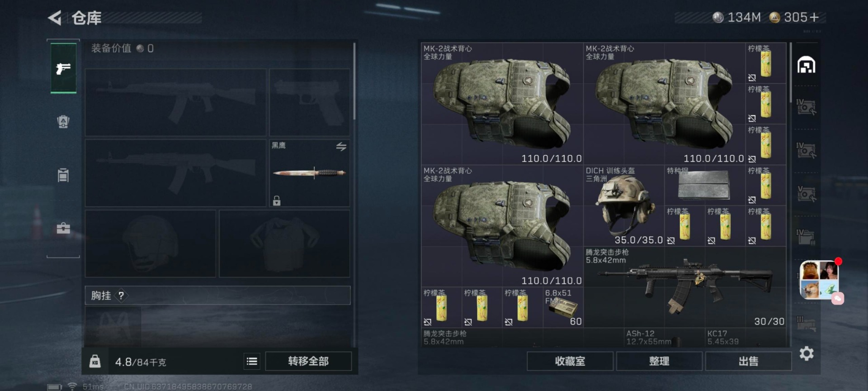This screenshot has height=391, width=868.
Task: Open the 胸挂 help question mark
Action: click(x=121, y=296)
